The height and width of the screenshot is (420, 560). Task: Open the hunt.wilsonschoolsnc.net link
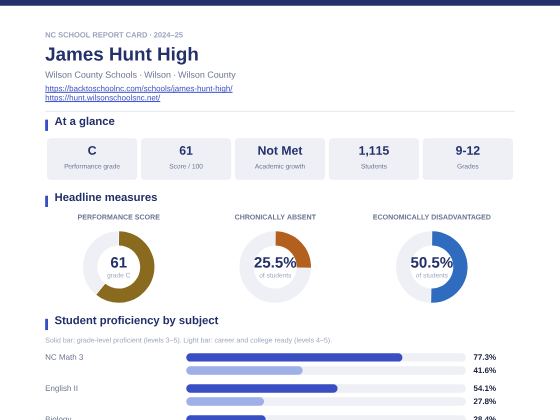click(102, 98)
